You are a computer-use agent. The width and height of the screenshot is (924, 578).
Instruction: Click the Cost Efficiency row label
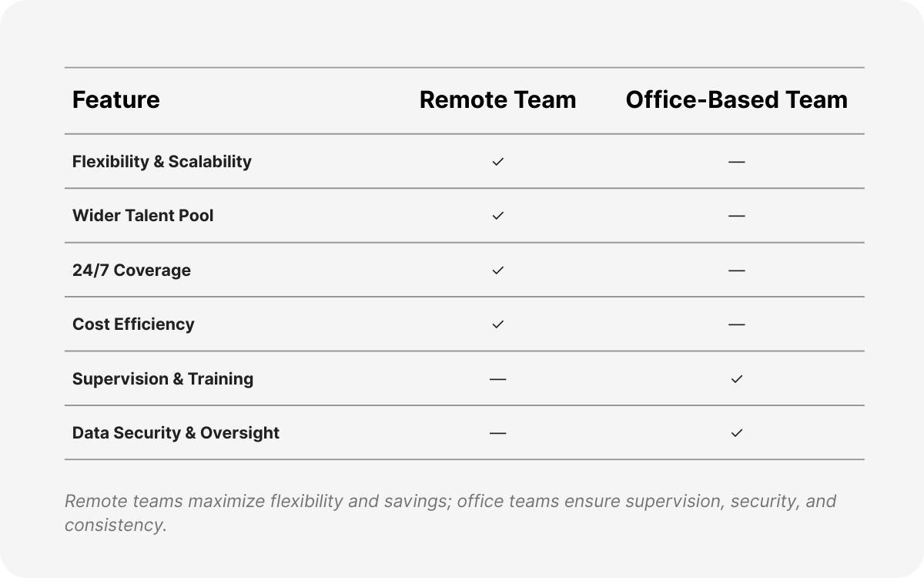(x=133, y=324)
